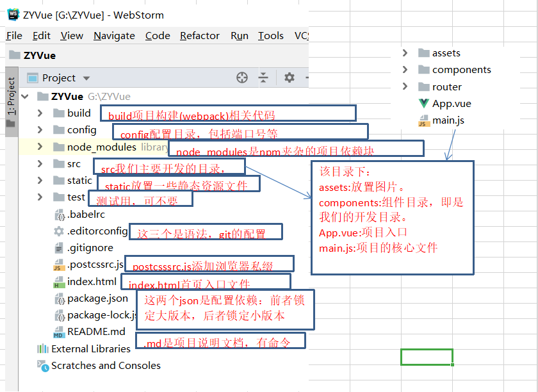This screenshot has height=392, width=538.
Task: Click the .editorconfig gear file icon
Action: point(59,231)
